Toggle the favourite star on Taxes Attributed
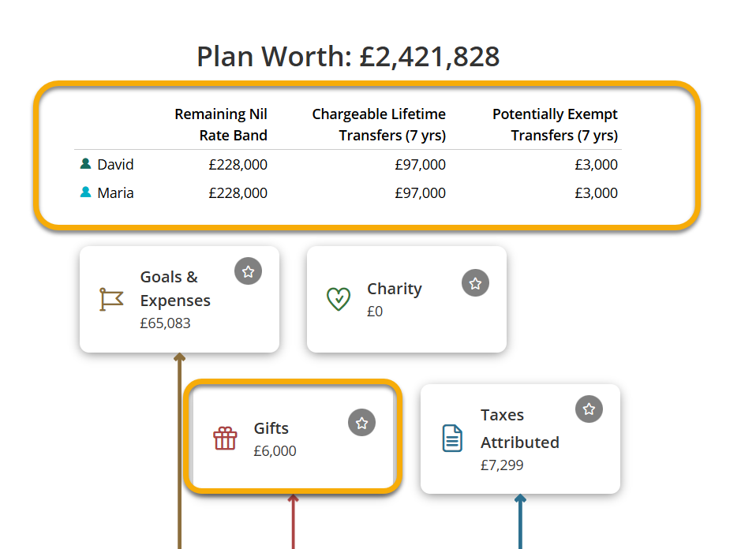Image resolution: width=756 pixels, height=549 pixels. point(589,409)
